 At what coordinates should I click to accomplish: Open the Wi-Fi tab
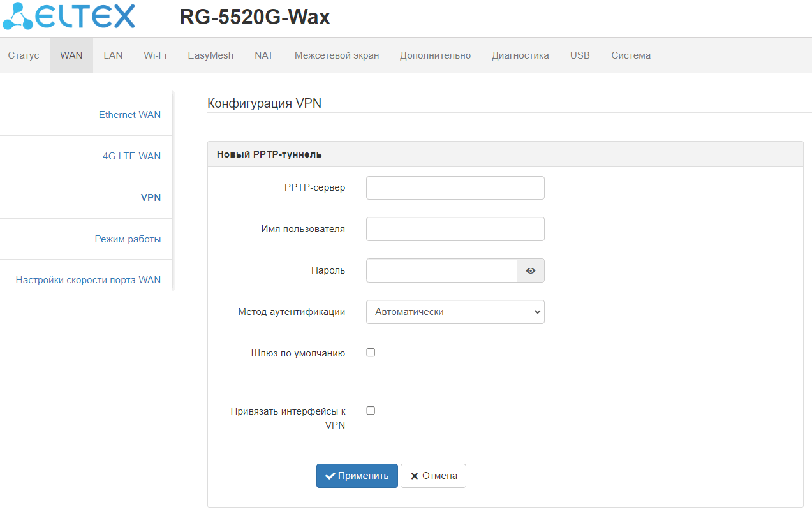[155, 55]
